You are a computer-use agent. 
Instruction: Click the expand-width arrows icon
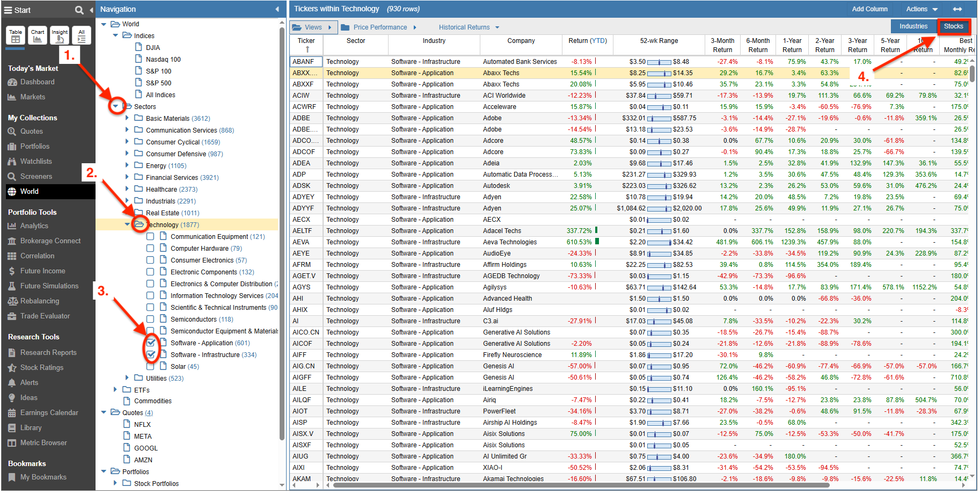click(957, 9)
